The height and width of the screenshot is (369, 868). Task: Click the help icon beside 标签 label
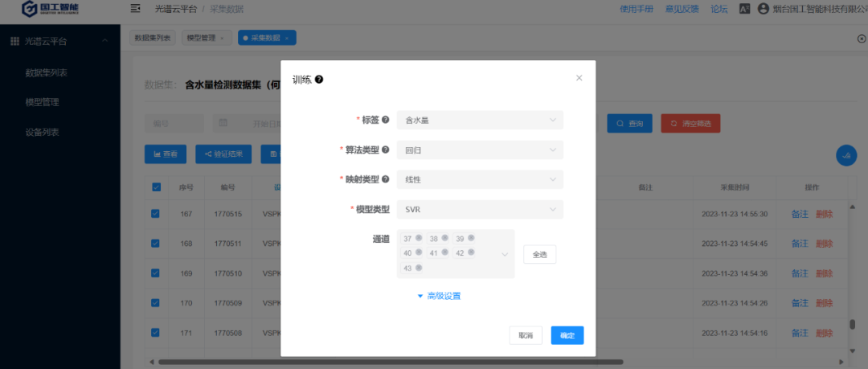point(386,120)
